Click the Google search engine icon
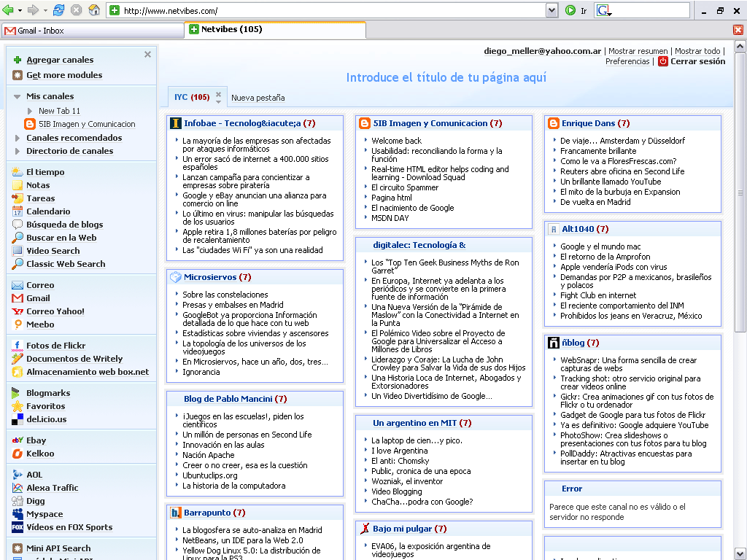Image resolution: width=747 pixels, height=560 pixels. coord(603,10)
